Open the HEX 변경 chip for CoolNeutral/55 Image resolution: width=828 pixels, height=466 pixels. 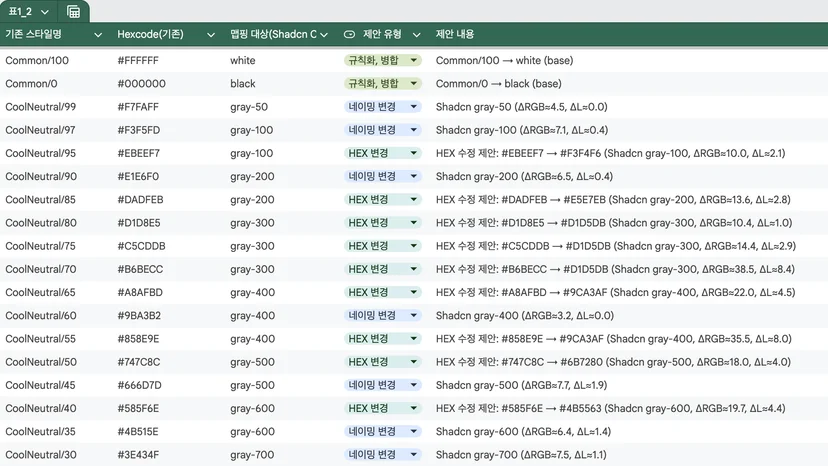[383, 339]
